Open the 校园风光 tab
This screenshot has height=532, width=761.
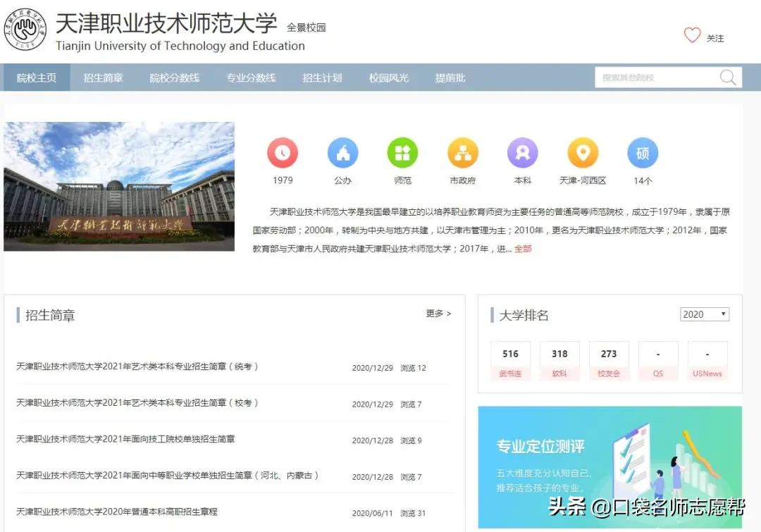point(389,78)
